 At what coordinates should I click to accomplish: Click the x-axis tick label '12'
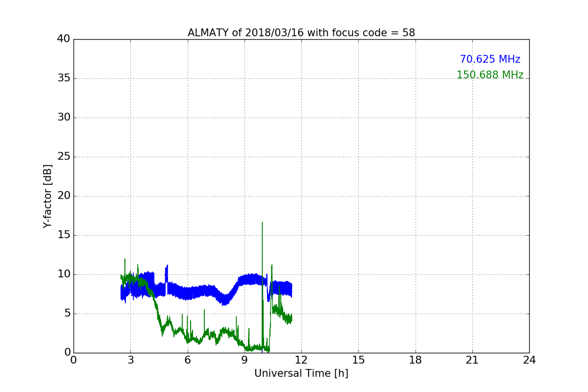[301, 360]
